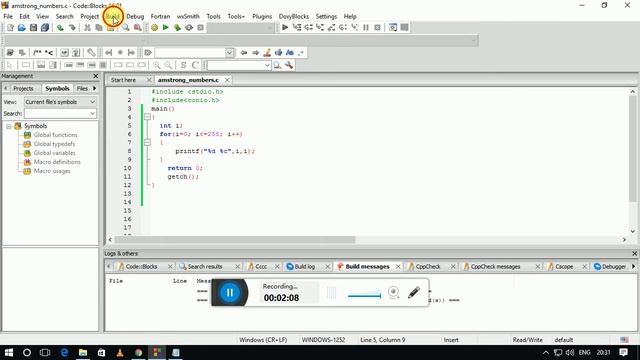Image resolution: width=640 pixels, height=360 pixels.
Task: Click the editor horizontal scrollbar
Action: (x=235, y=240)
